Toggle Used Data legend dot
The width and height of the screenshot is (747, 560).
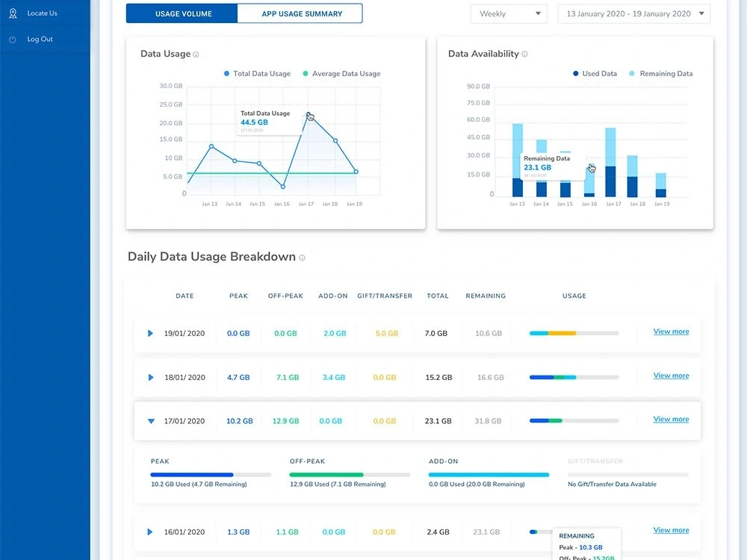pos(575,73)
